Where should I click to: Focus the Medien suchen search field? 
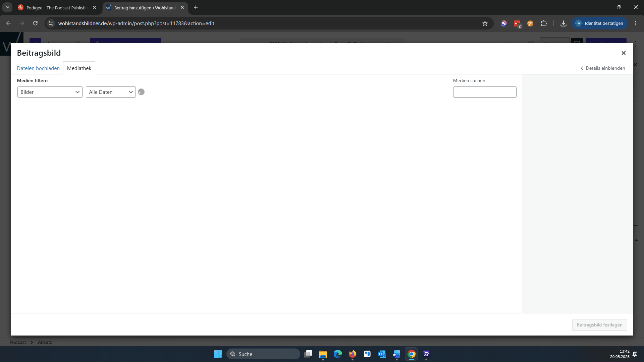485,92
